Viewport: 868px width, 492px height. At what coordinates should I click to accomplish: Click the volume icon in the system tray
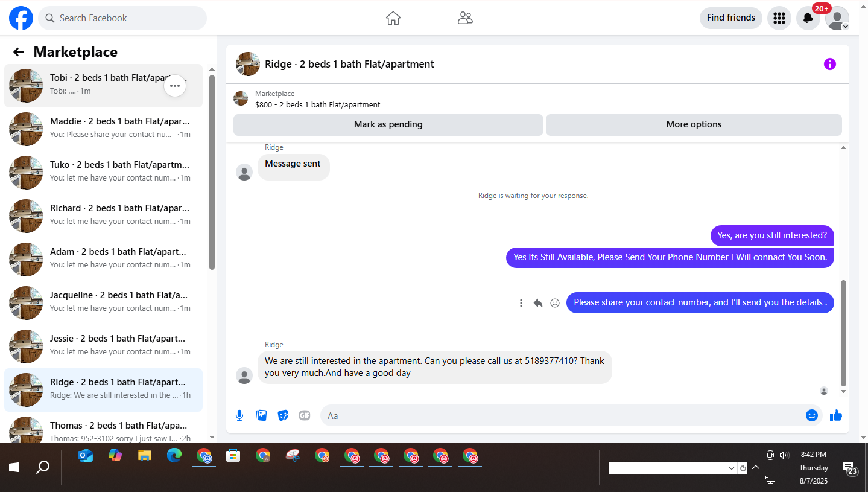coord(784,455)
